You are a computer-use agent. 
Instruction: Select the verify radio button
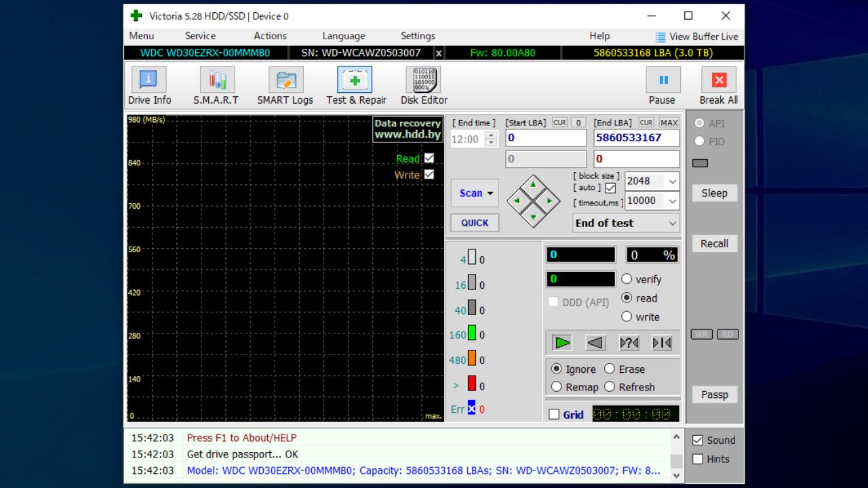(x=627, y=279)
